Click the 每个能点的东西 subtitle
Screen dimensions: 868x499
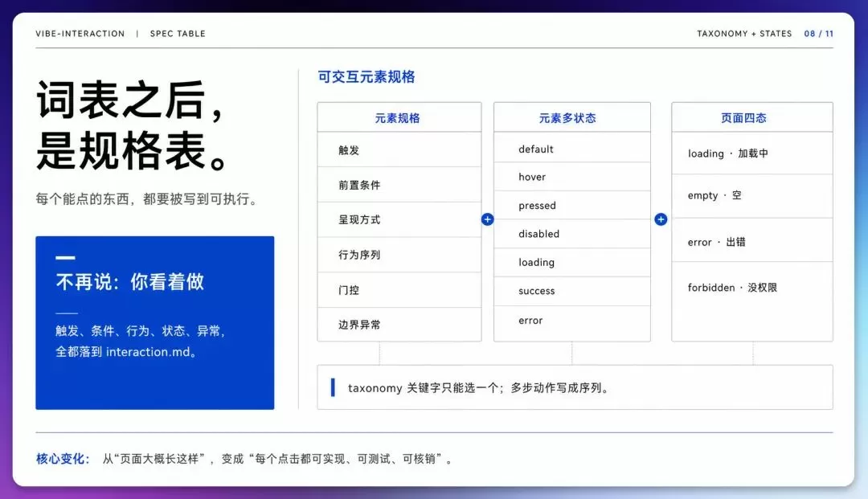(x=149, y=199)
